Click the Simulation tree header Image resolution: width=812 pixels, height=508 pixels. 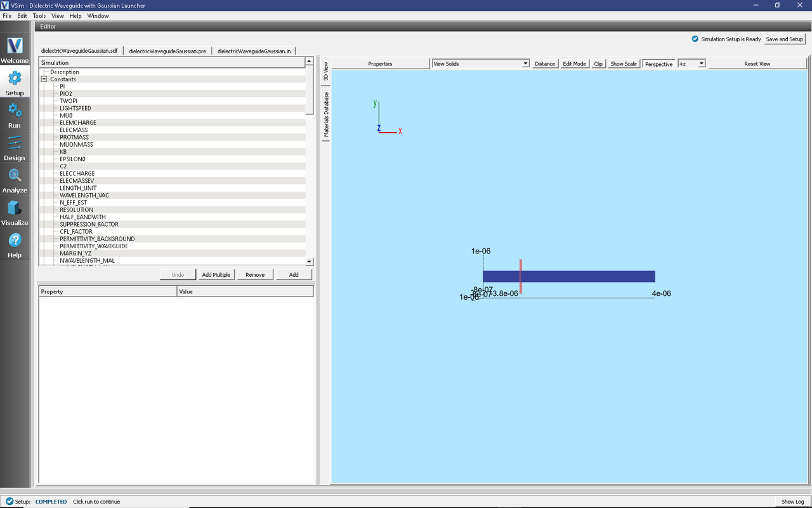pos(172,63)
